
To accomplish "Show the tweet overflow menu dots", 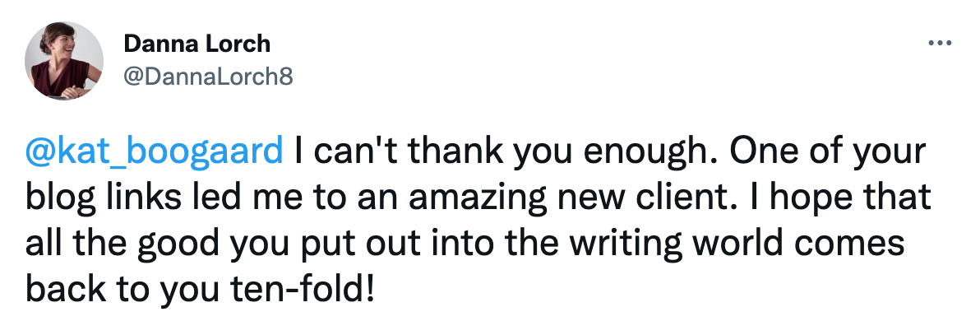I will (x=940, y=44).
